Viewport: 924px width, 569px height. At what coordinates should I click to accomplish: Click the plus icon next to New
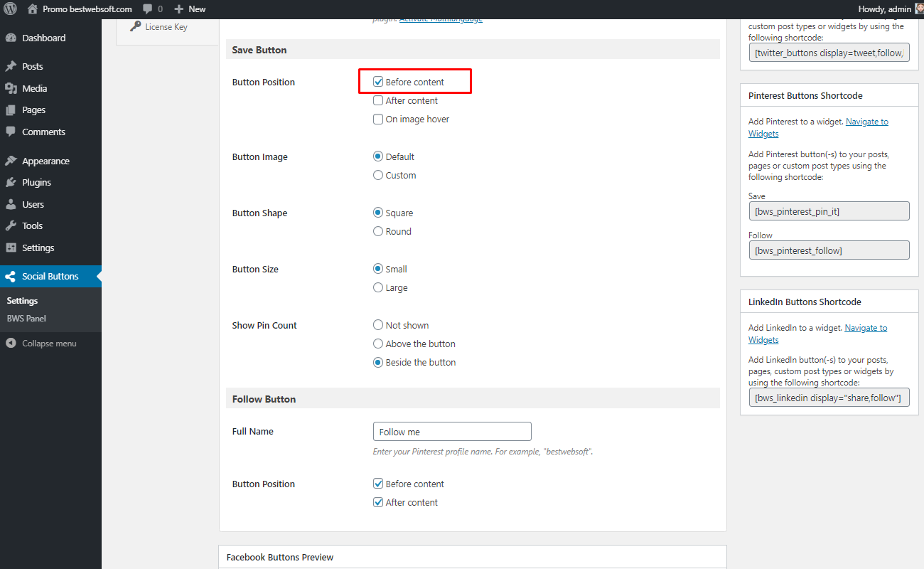coord(179,9)
